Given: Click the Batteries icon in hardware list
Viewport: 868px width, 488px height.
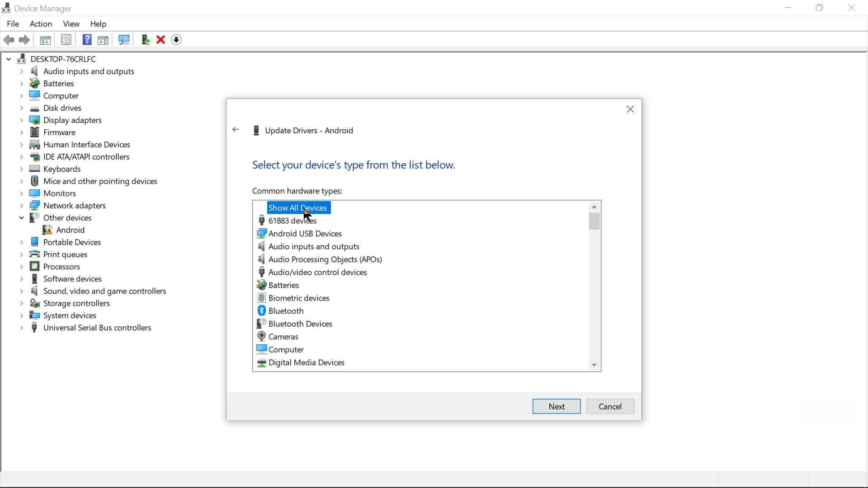Looking at the screenshot, I should (x=261, y=285).
